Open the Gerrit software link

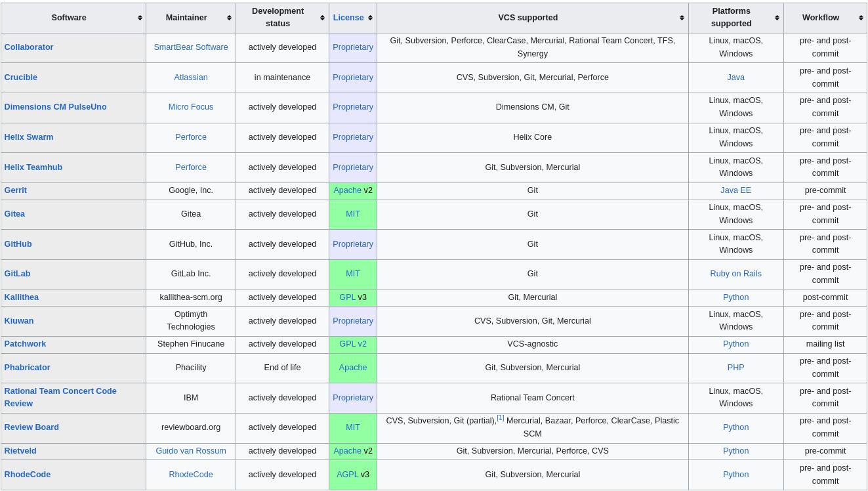pyautogui.click(x=16, y=190)
